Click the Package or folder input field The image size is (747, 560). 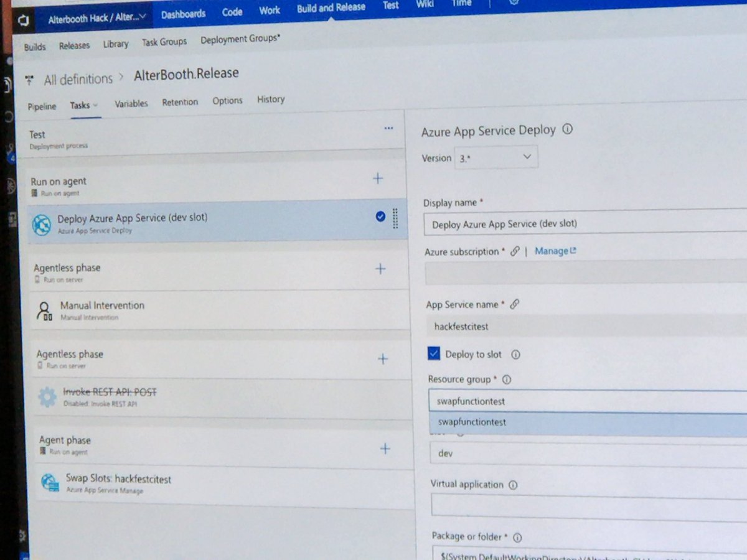(590, 553)
